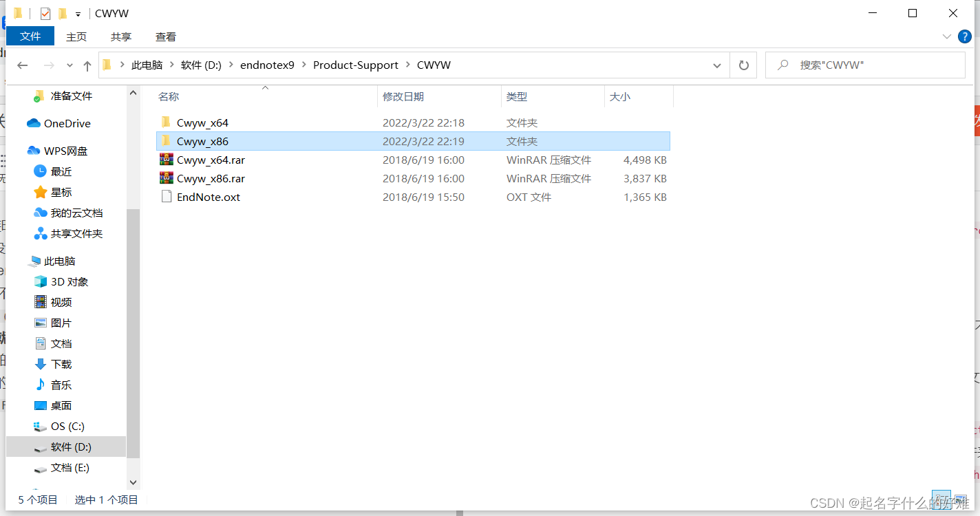Navigate to endnotex9 in address bar
The image size is (980, 516).
pyautogui.click(x=267, y=65)
